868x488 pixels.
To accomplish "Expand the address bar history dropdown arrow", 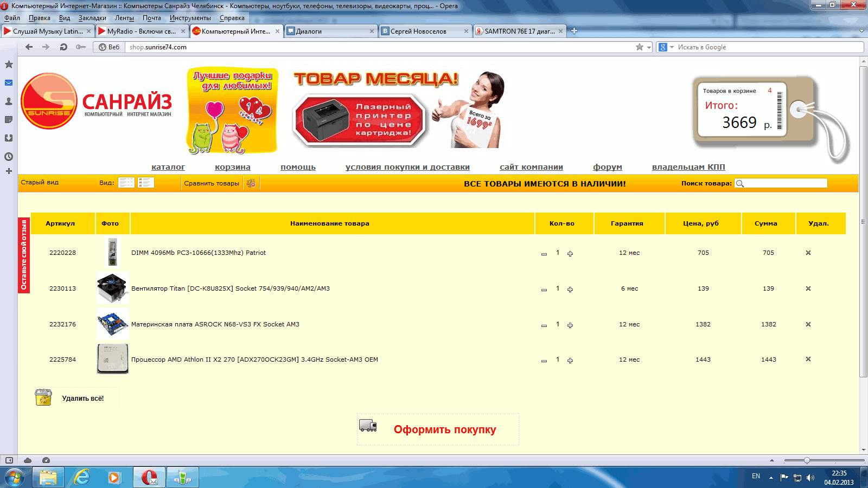I will 649,47.
